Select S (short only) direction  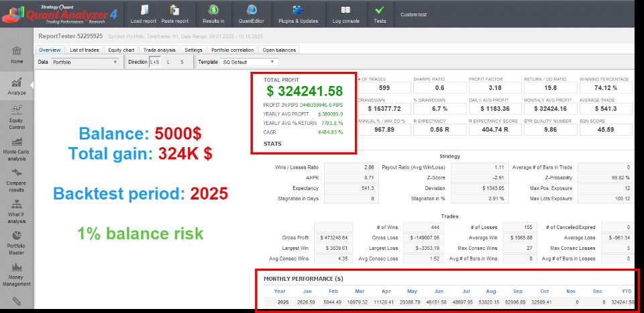182,62
